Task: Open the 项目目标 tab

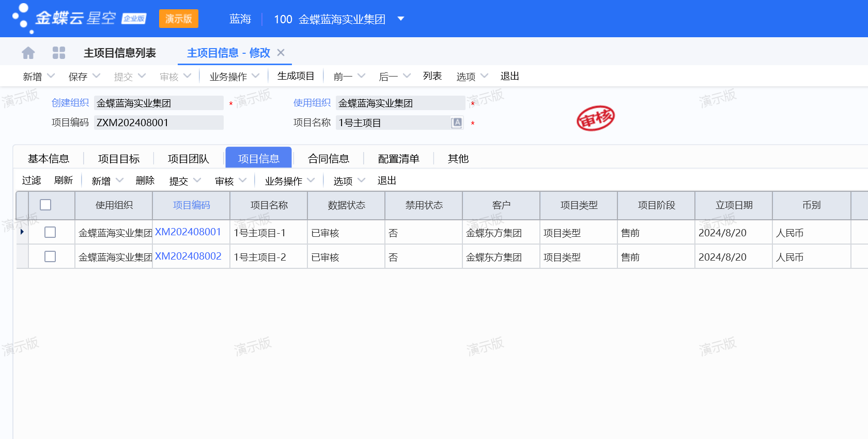Action: tap(119, 159)
